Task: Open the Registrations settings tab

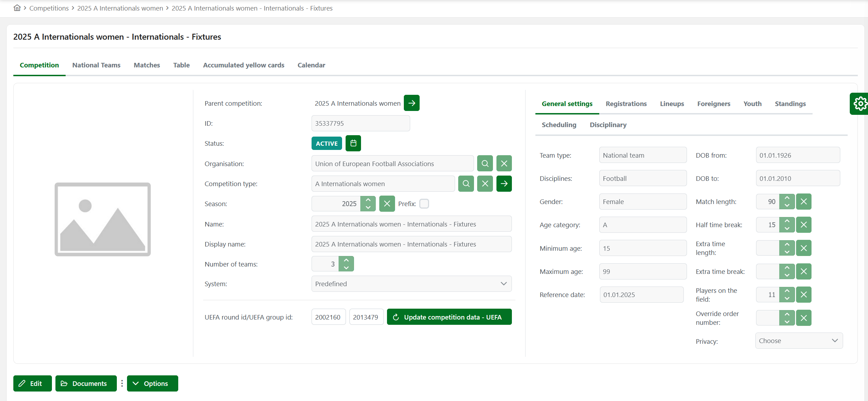Action: [x=626, y=104]
